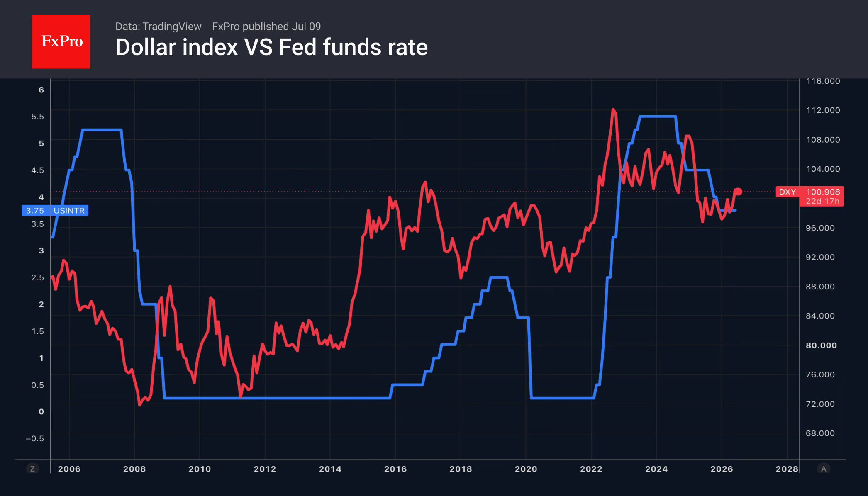Image resolution: width=868 pixels, height=496 pixels.
Task: Click the 2022 label on time axis
Action: point(591,469)
